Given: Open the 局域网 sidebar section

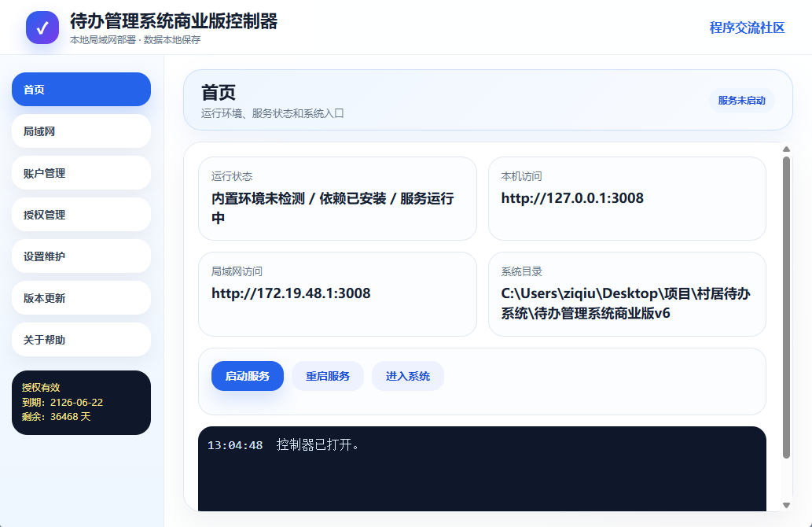Looking at the screenshot, I should (81, 131).
